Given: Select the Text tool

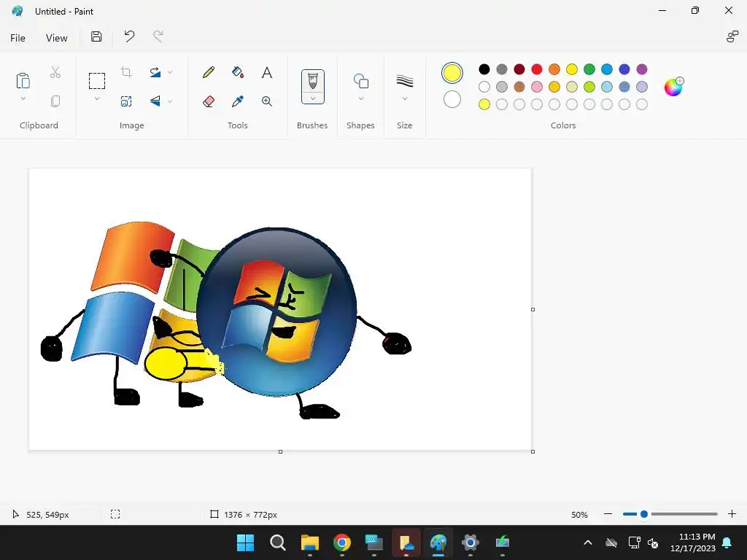Looking at the screenshot, I should pos(267,72).
